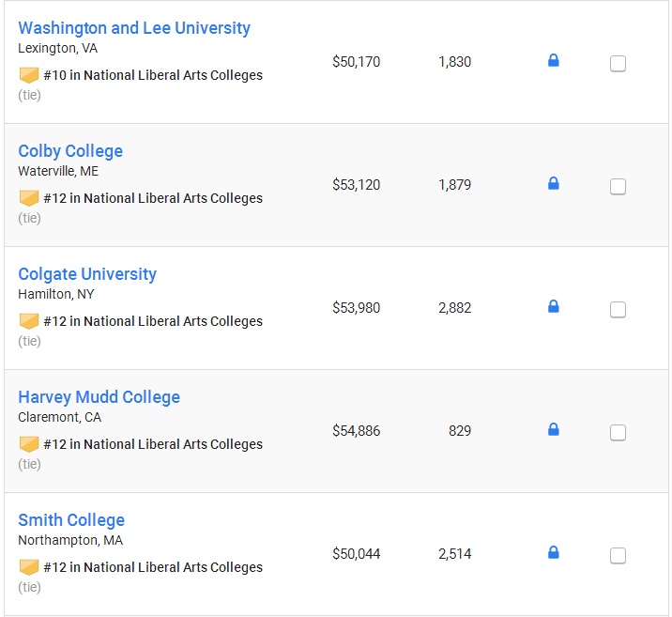This screenshot has height=617, width=672.
Task: Follow the Smith College link
Action: click(x=71, y=520)
